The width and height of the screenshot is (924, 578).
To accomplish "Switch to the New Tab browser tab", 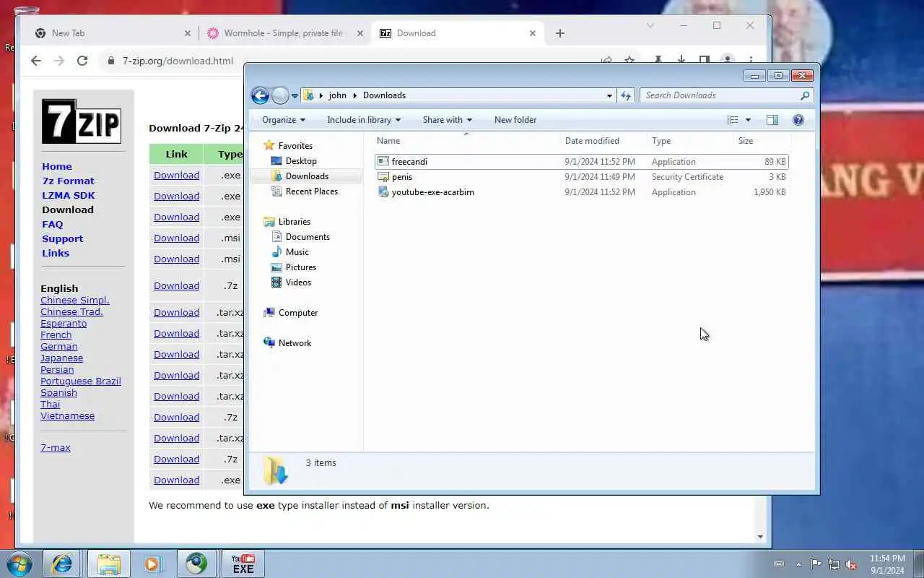I will coord(112,33).
